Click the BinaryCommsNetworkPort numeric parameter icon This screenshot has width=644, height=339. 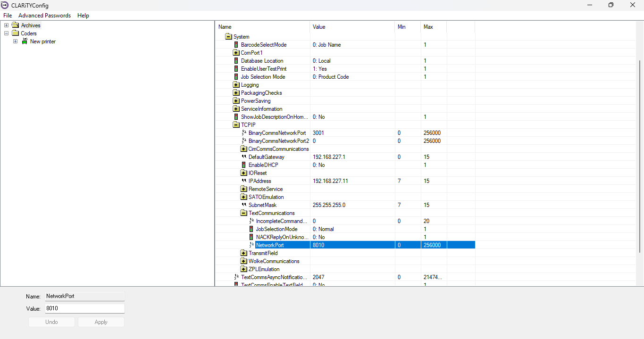(243, 133)
